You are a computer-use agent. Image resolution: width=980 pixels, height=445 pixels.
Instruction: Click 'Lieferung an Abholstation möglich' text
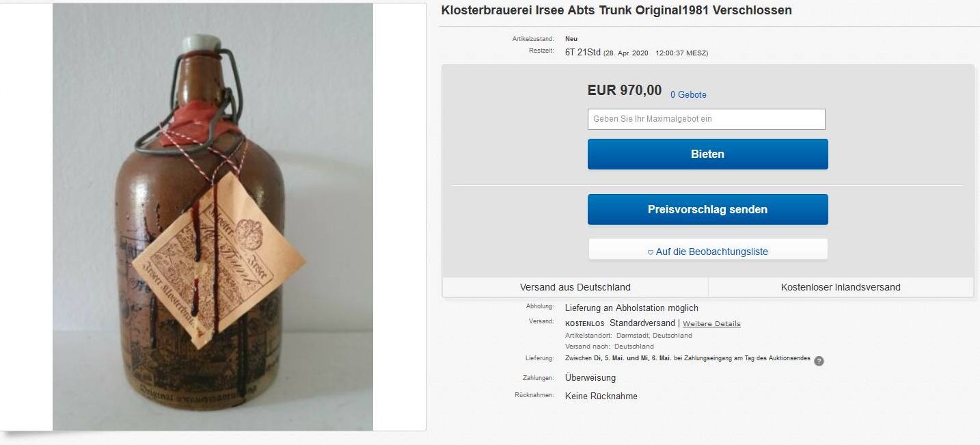(x=631, y=308)
